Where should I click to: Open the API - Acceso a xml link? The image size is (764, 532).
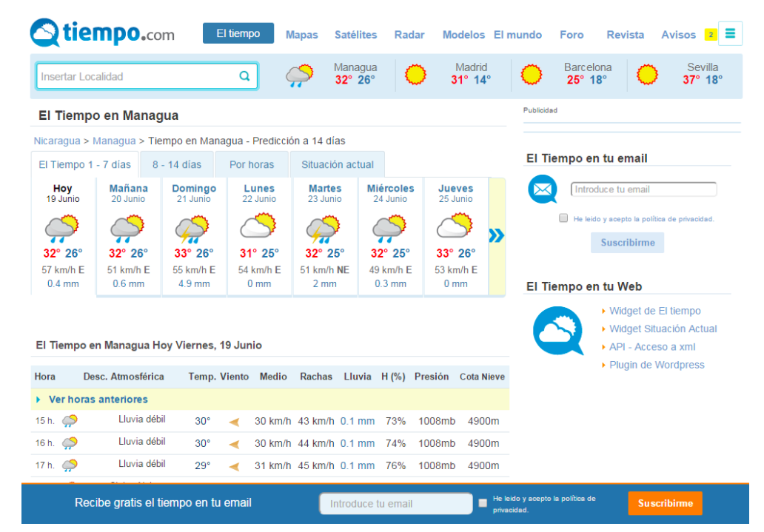tap(651, 347)
